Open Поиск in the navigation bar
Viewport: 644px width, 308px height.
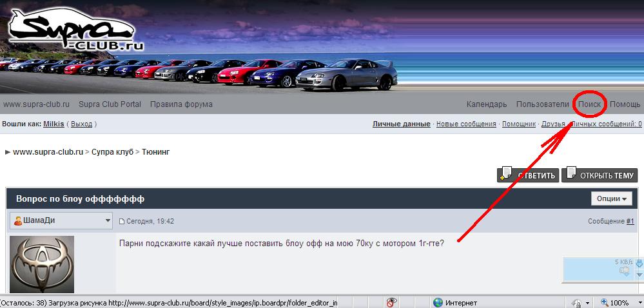(x=589, y=104)
